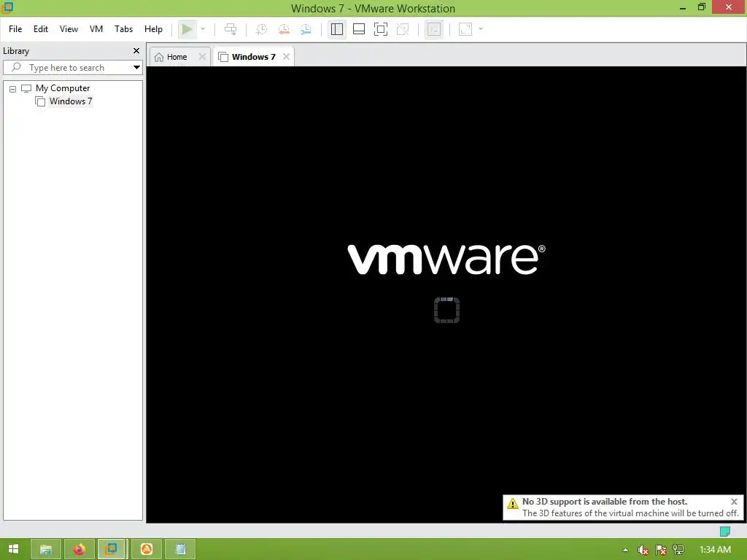Switch to the Windows 7 tab
This screenshot has height=560, width=747.
coord(253,57)
